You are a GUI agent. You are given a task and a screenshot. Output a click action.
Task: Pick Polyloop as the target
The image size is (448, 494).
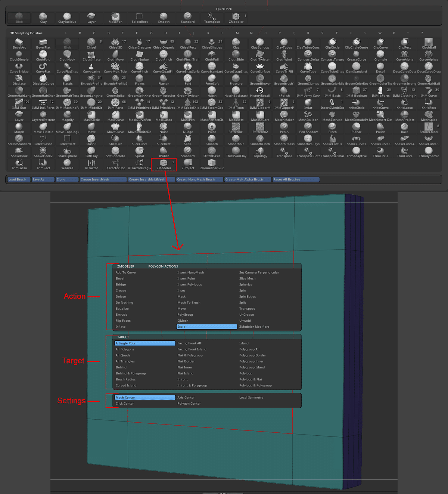click(x=246, y=373)
